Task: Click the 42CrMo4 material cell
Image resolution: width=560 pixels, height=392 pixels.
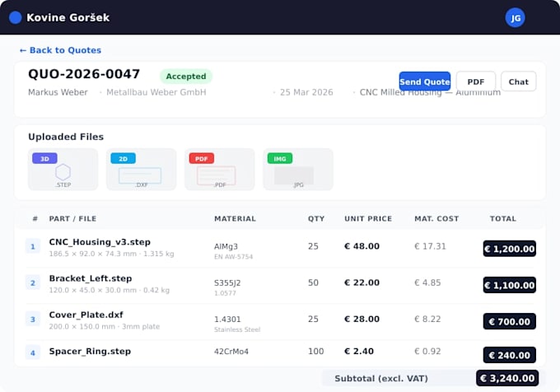Action: [231, 352]
